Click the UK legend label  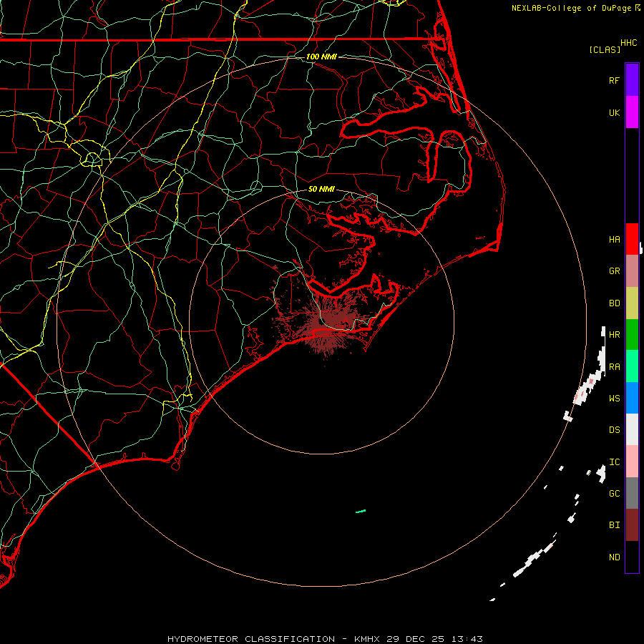[x=614, y=112]
